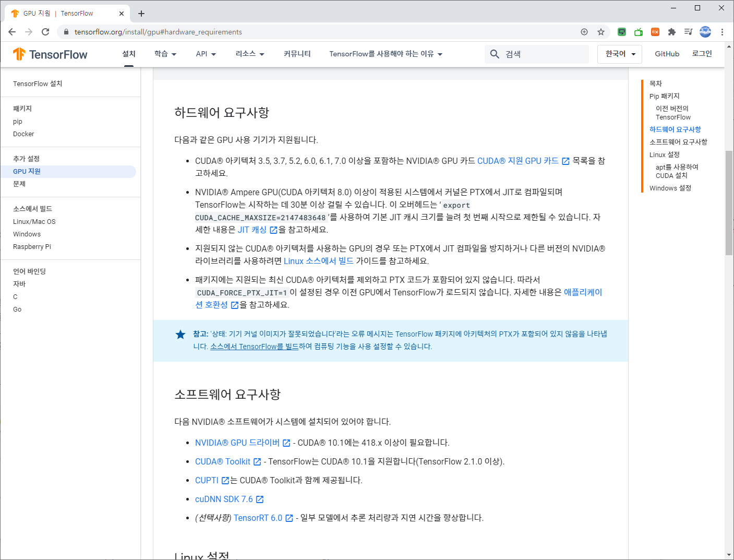Click the install app plus icon in address bar
The image size is (734, 560).
(x=584, y=32)
